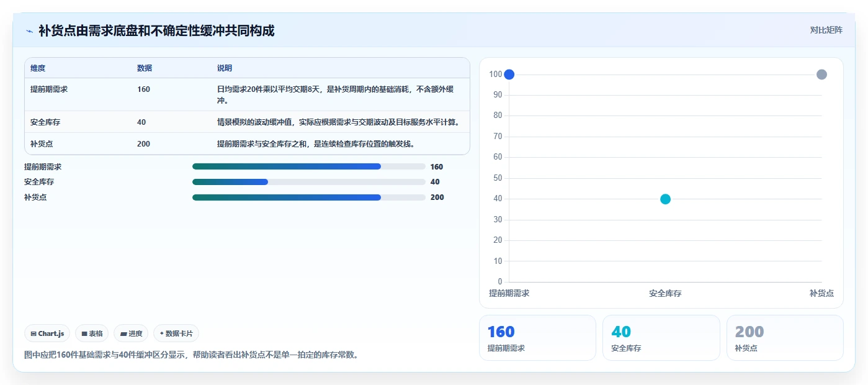Click the panel title 补货点由需求底盘和不确定性缓冲共同构成
The height and width of the screenshot is (385, 868).
[x=156, y=30]
